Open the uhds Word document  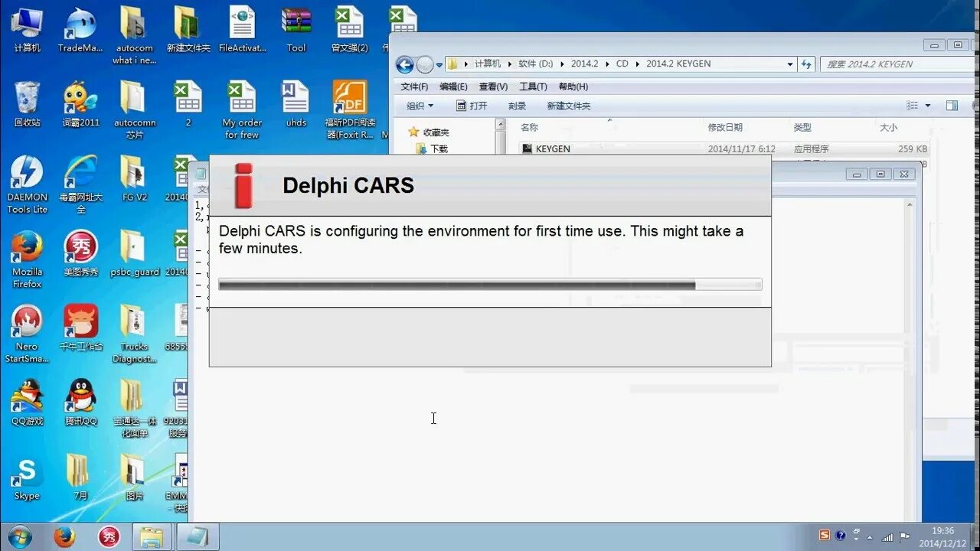pos(296,105)
